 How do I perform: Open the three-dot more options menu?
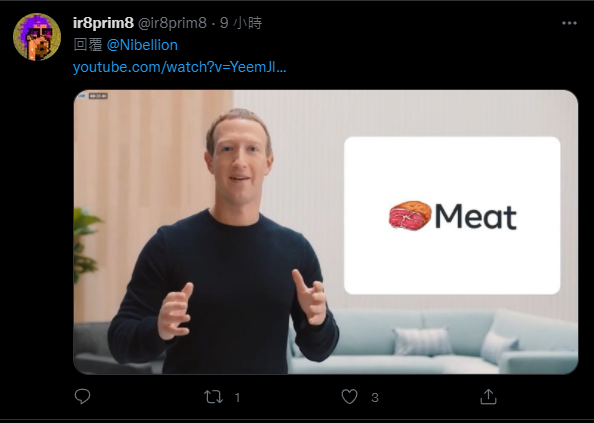[569, 23]
